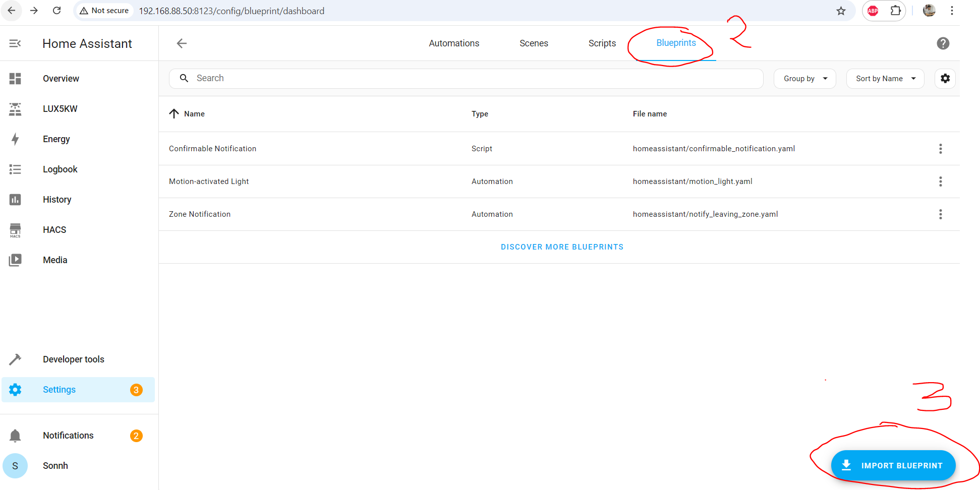Screen dimensions: 980x490
Task: Focus the blueprint Search field
Action: [466, 79]
